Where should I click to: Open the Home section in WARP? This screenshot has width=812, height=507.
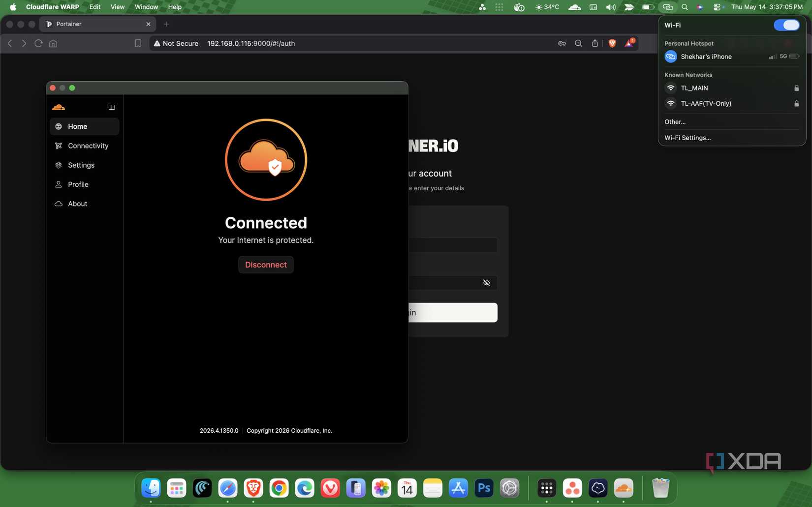[84, 126]
